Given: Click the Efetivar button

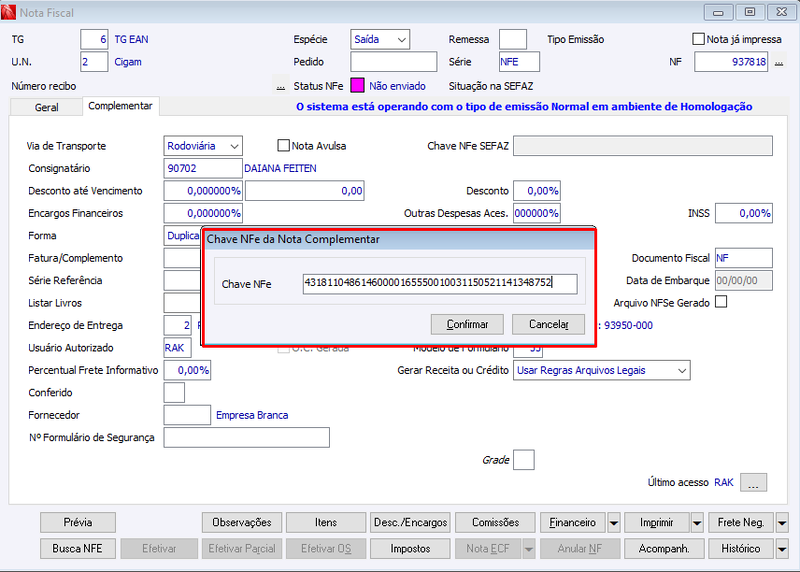Looking at the screenshot, I should point(159,549).
